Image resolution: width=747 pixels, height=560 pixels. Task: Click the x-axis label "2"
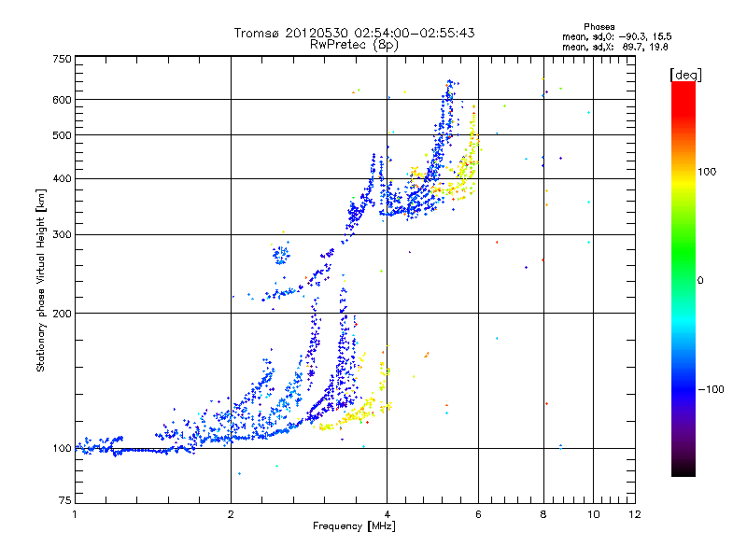click(x=231, y=514)
